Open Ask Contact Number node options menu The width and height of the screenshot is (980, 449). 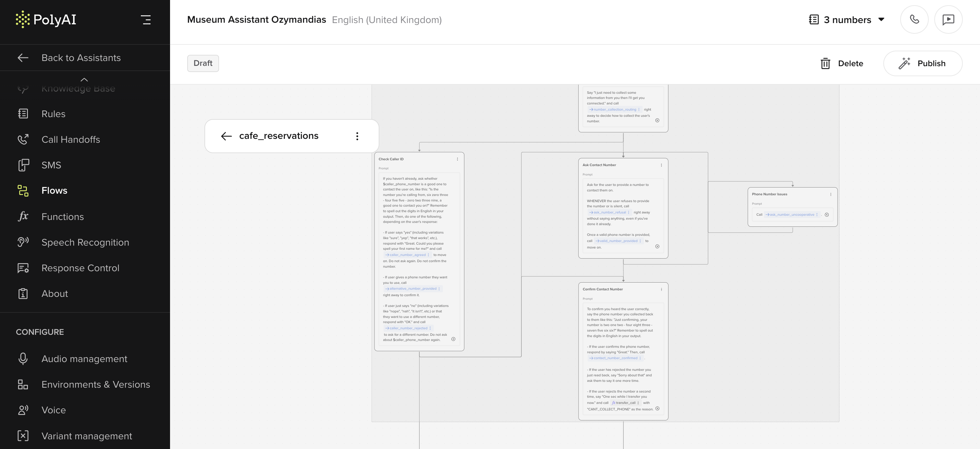pos(661,165)
